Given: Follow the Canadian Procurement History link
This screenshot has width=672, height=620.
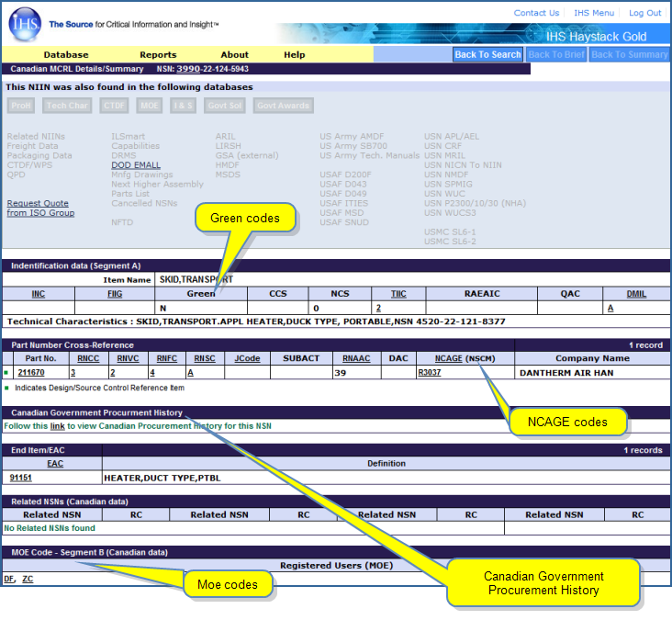Looking at the screenshot, I should (57, 426).
